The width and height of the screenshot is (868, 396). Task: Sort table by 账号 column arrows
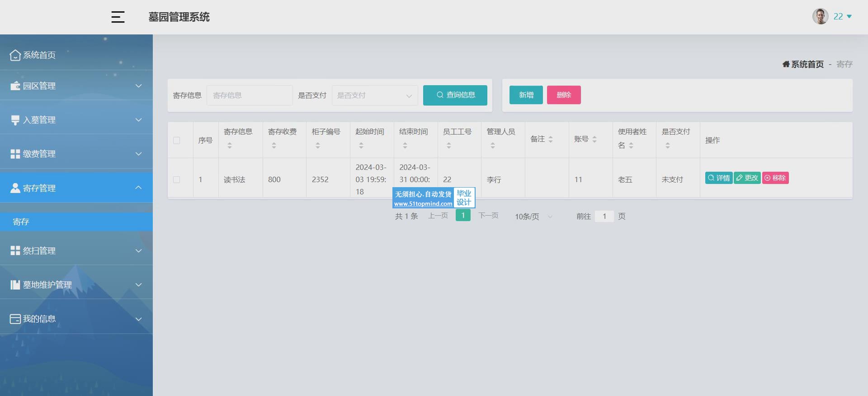point(594,140)
